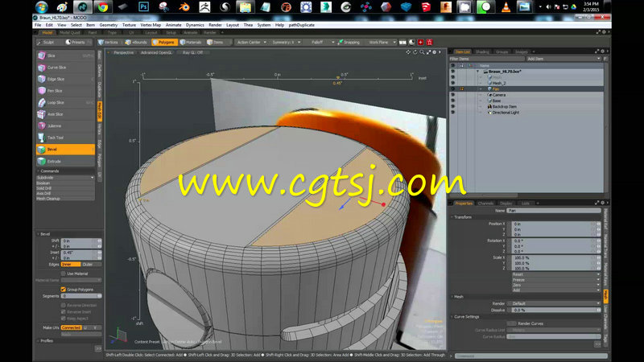Open the Render Default dropdown in Mesh section
The height and width of the screenshot is (362, 644).
pos(553,303)
